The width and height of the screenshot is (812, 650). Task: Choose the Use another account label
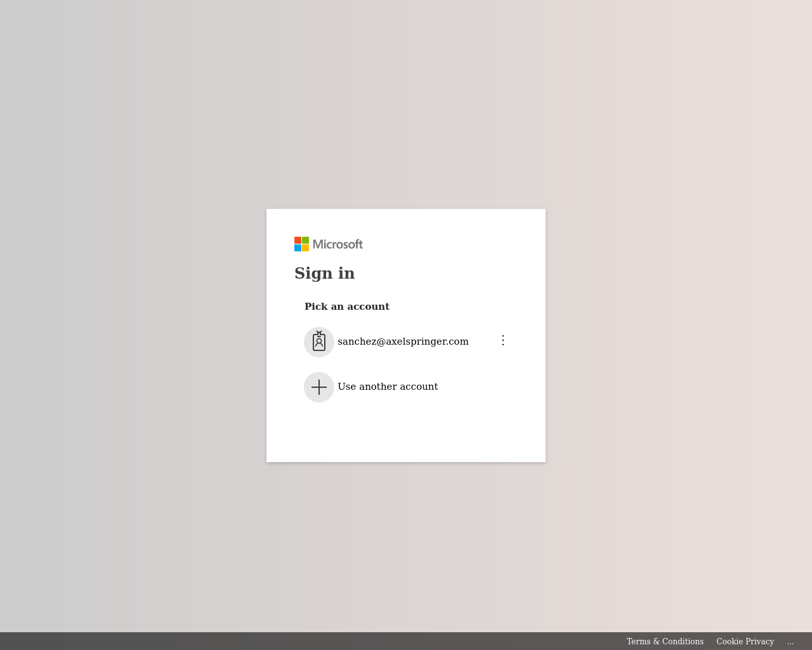click(x=388, y=387)
